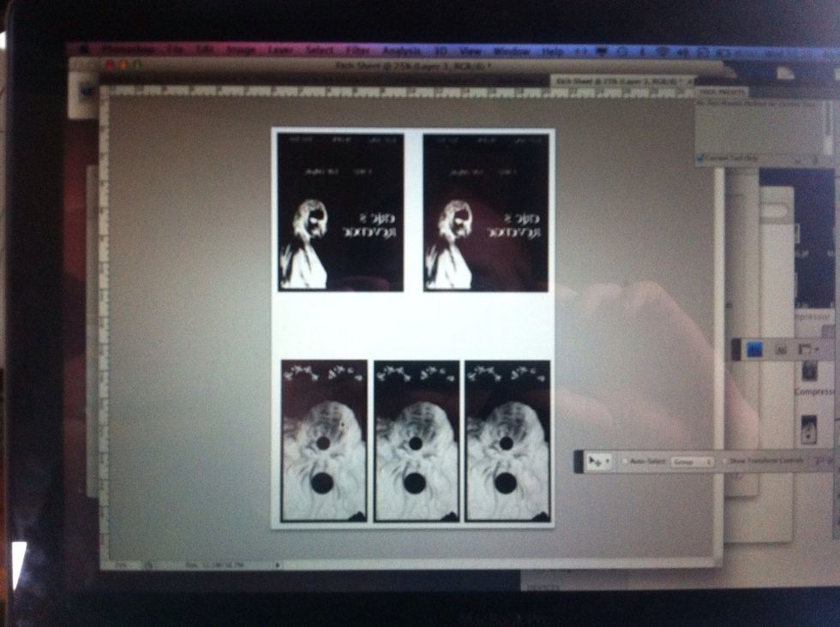Open the Group dropdown in options bar
The image size is (840, 627).
pos(692,462)
